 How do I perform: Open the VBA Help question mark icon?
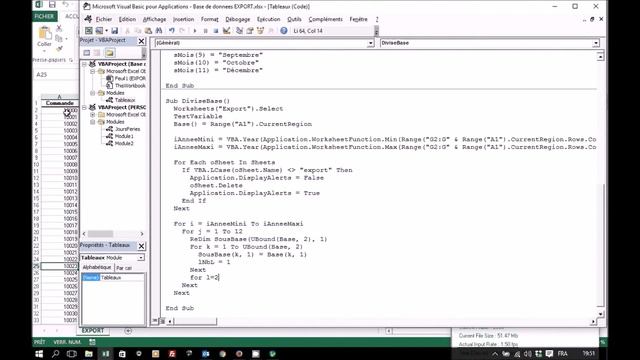[x=284, y=31]
